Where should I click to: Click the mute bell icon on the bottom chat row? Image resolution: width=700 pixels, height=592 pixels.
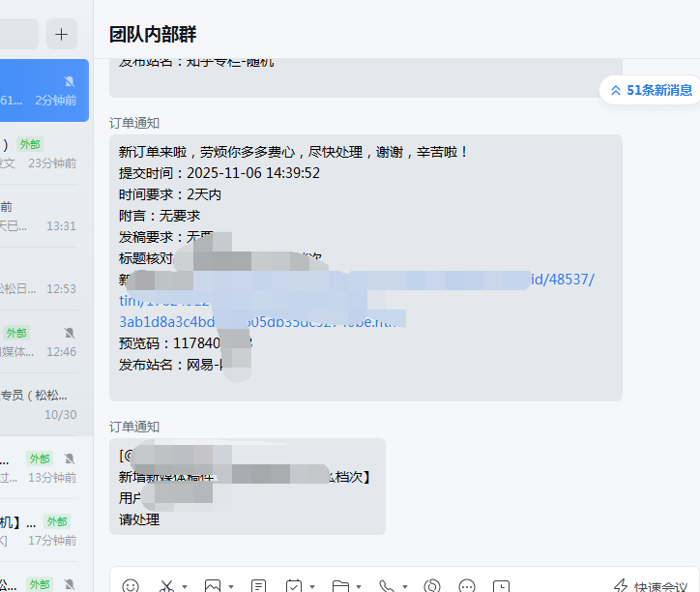70,584
